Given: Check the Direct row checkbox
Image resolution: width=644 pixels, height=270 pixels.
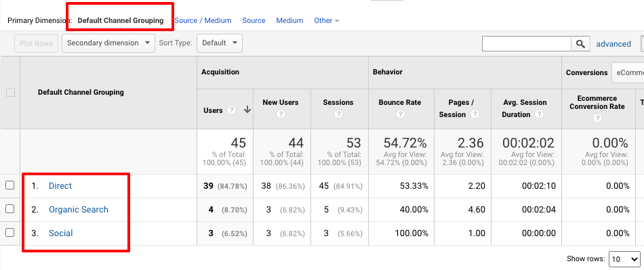Looking at the screenshot, I should (x=10, y=185).
